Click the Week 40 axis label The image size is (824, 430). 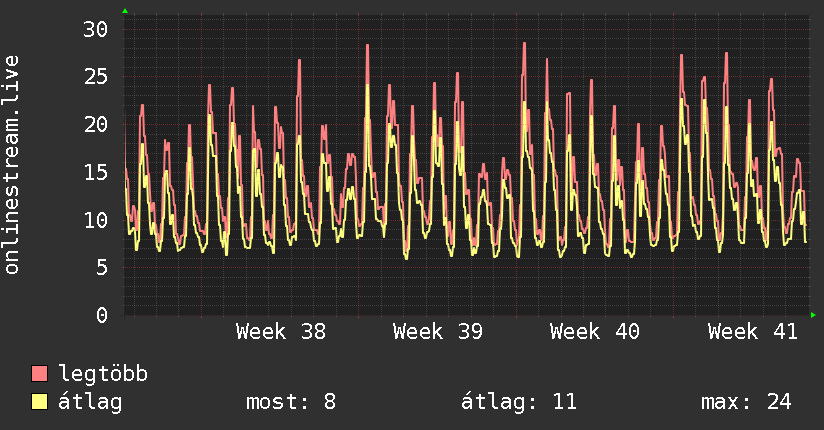click(595, 332)
